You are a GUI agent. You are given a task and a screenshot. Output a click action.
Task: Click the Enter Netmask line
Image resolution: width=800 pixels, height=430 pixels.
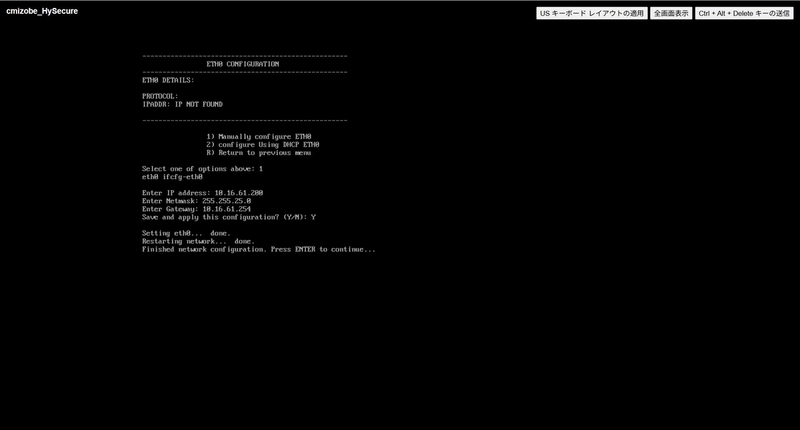click(196, 201)
